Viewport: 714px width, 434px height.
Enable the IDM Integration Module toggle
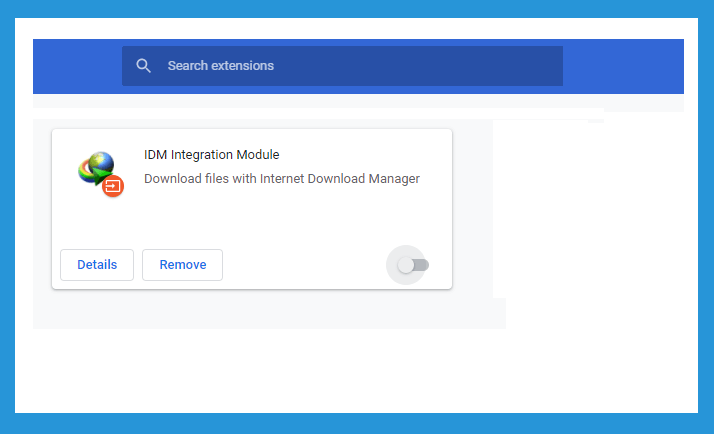coord(413,265)
